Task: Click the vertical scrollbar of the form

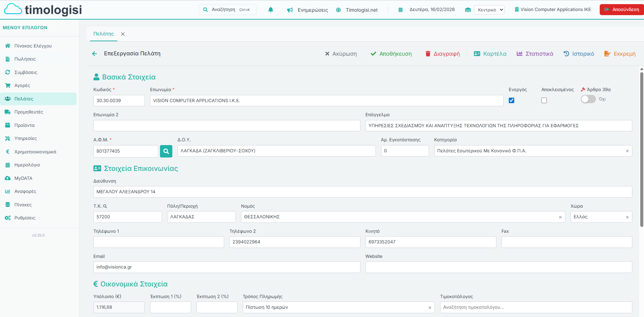Action: click(x=642, y=148)
